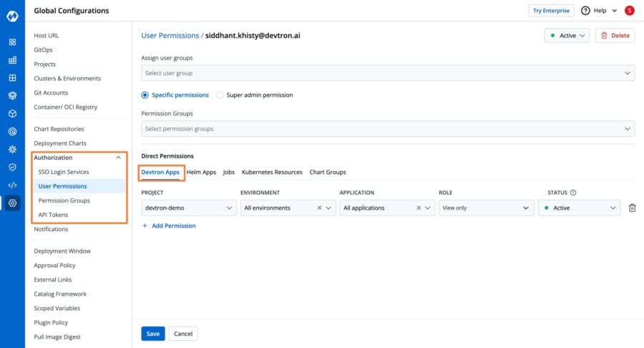The width and height of the screenshot is (644, 348).
Task: Expand the Environment dropdown arrow
Action: click(x=328, y=208)
